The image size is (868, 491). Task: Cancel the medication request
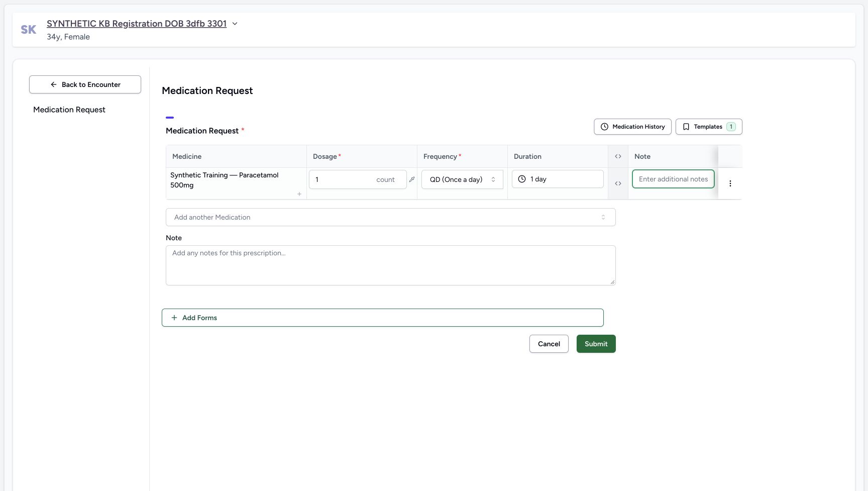[x=549, y=344]
